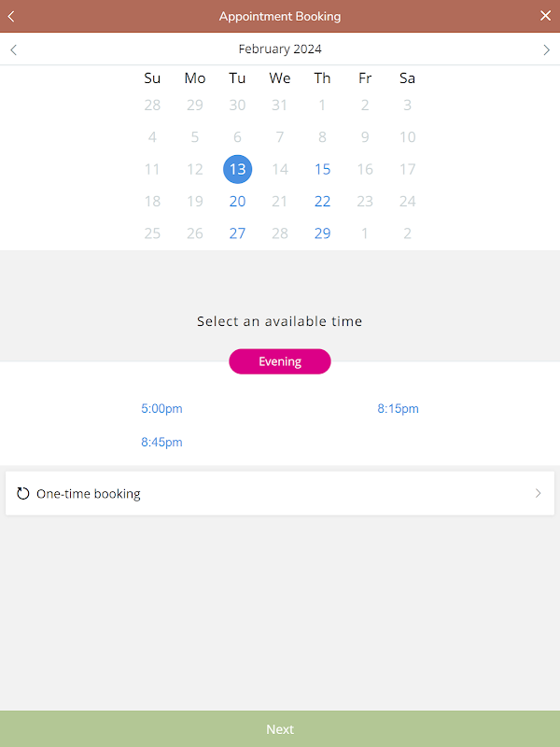Screen dimensions: 560x747
Task: Choose the 8:15pm time slot
Action: click(398, 409)
